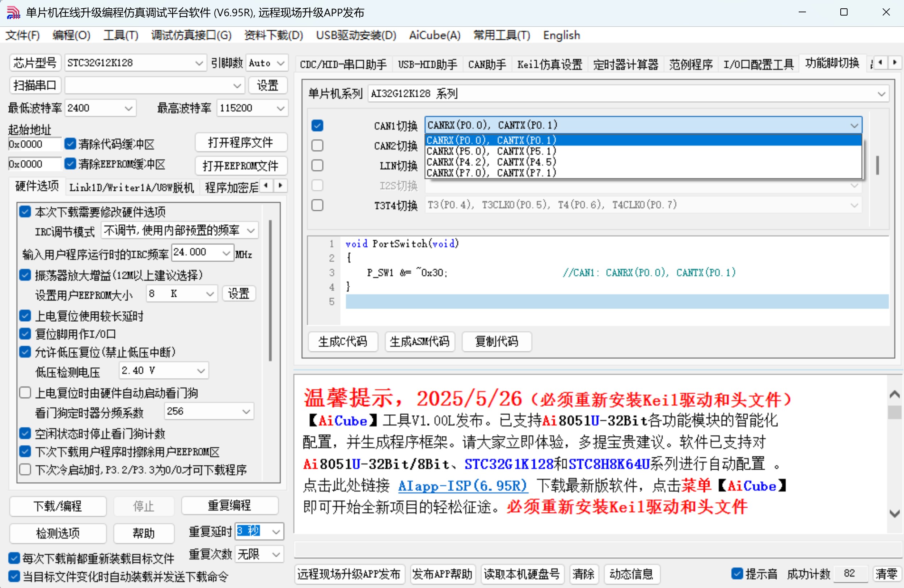This screenshot has width=904, height=588.
Task: Click the app logo icon in title bar
Action: point(13,12)
